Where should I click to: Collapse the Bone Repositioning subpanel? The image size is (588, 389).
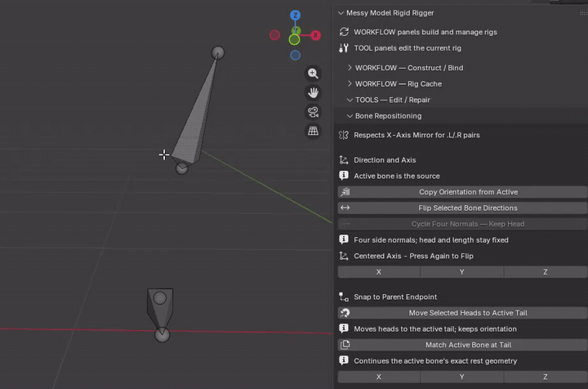pos(350,116)
